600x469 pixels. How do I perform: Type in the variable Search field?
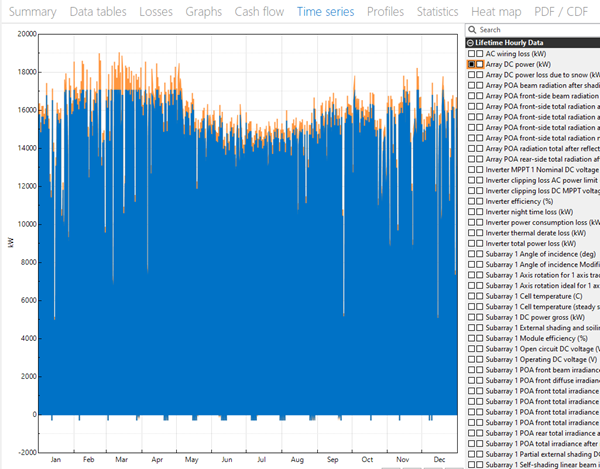535,30
